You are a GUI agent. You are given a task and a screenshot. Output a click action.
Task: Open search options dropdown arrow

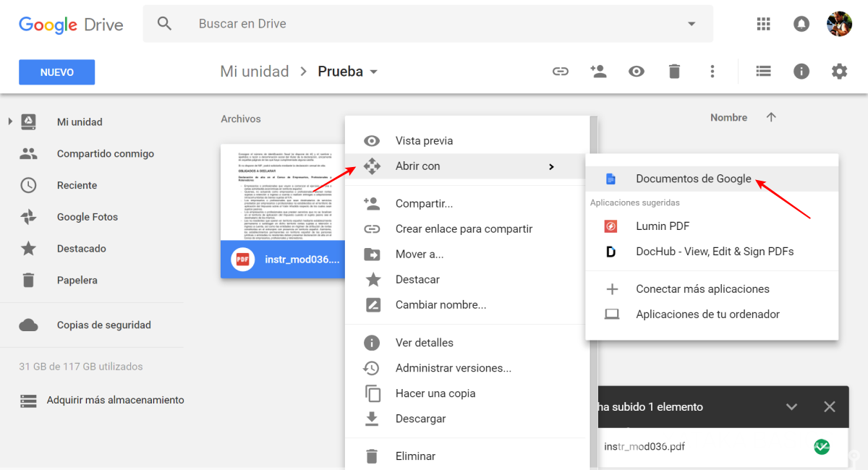click(691, 23)
